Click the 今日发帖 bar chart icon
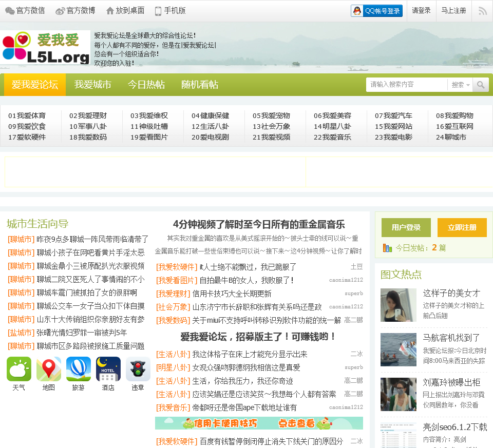Screen dimensions: 493x448 point(387,248)
